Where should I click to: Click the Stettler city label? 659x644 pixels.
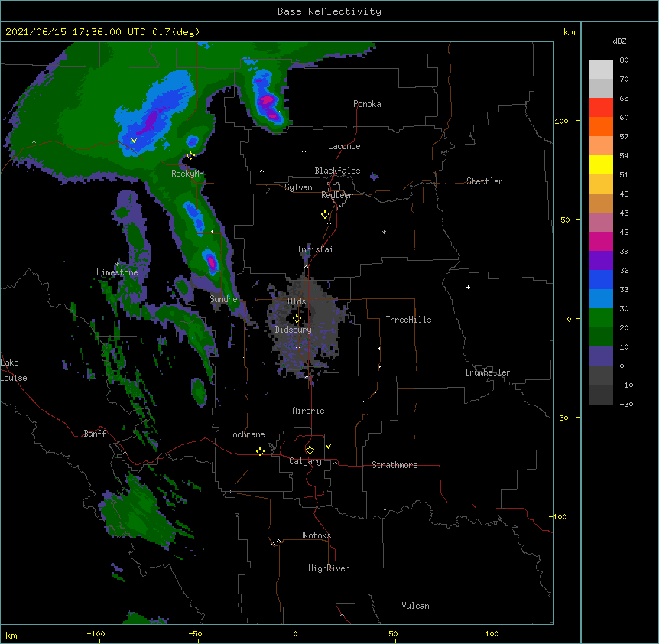[x=485, y=181]
